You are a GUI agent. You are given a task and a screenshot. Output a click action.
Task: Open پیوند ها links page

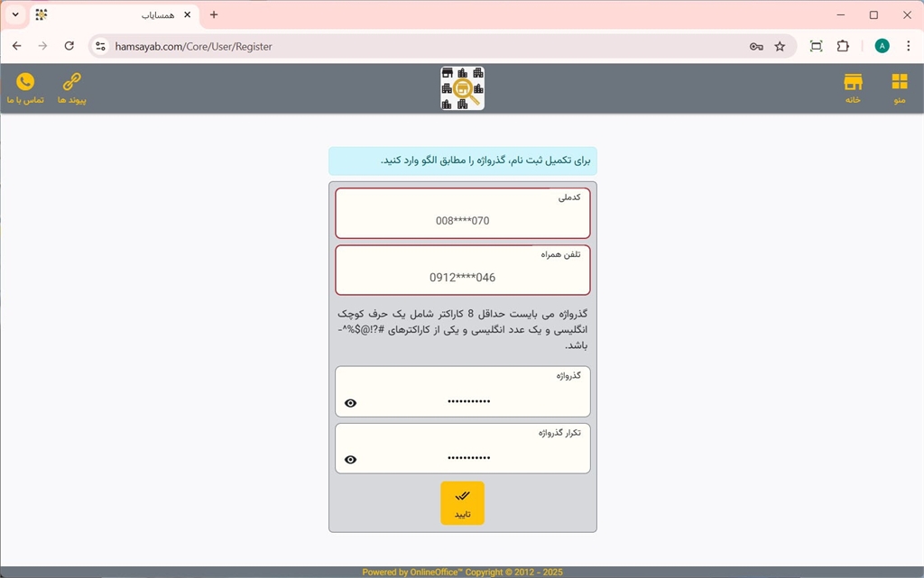(71, 88)
